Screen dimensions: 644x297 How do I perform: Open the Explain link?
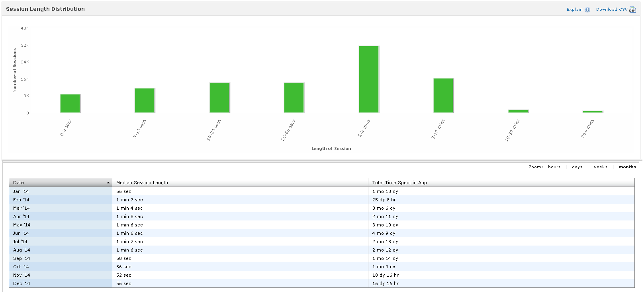pos(574,10)
